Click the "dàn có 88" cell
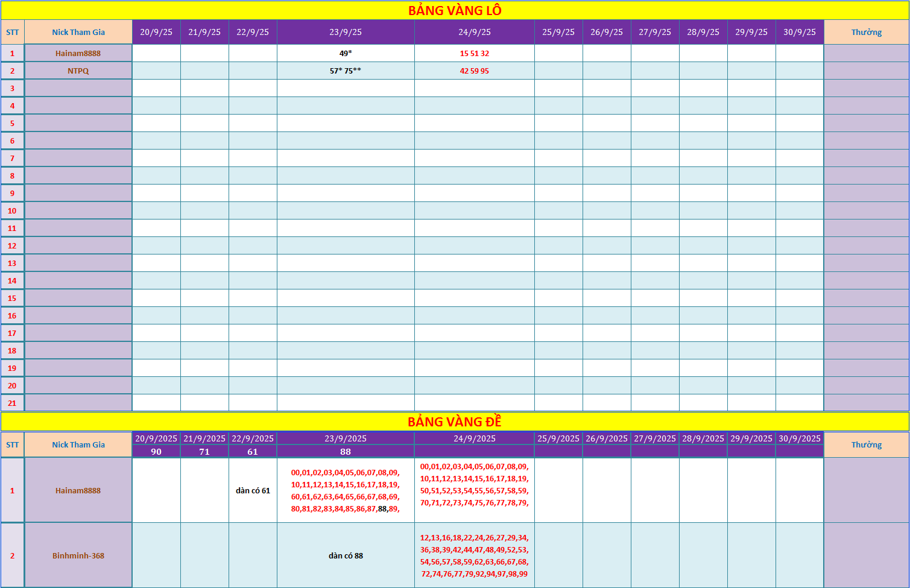The height and width of the screenshot is (588, 910). [x=346, y=555]
